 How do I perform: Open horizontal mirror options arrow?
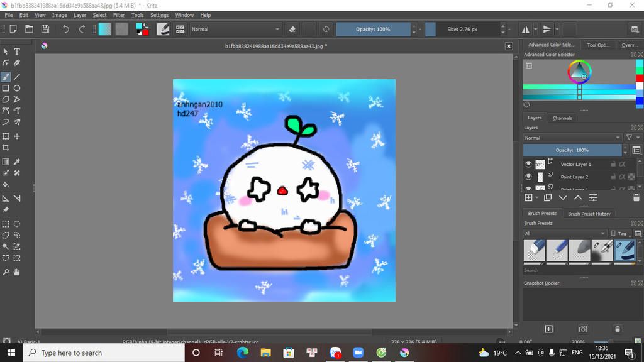[536, 29]
